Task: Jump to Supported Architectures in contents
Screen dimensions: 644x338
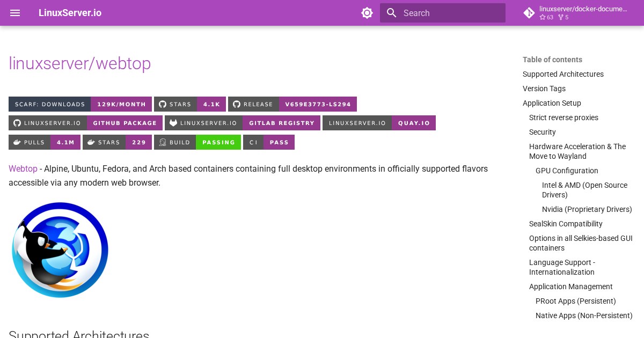Action: (563, 74)
